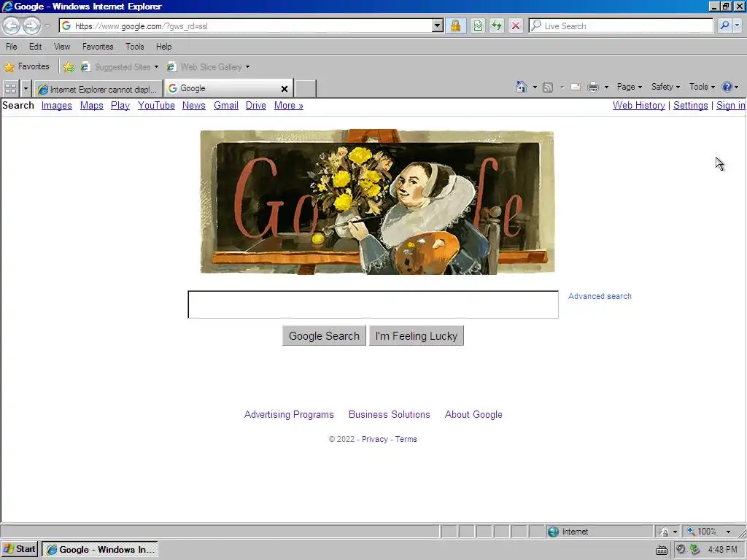Open Business Solutions link

[390, 415]
